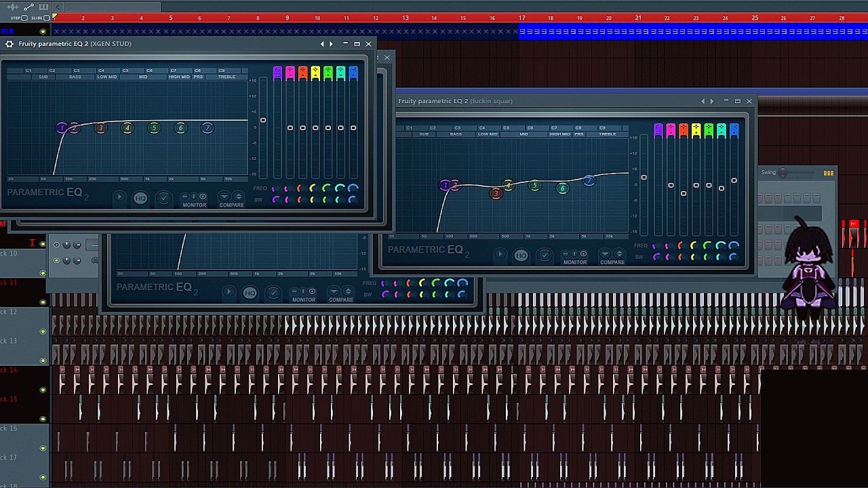Select band 4 token in XGEN STUD EQ graph
The width and height of the screenshot is (868, 488).
tap(127, 128)
